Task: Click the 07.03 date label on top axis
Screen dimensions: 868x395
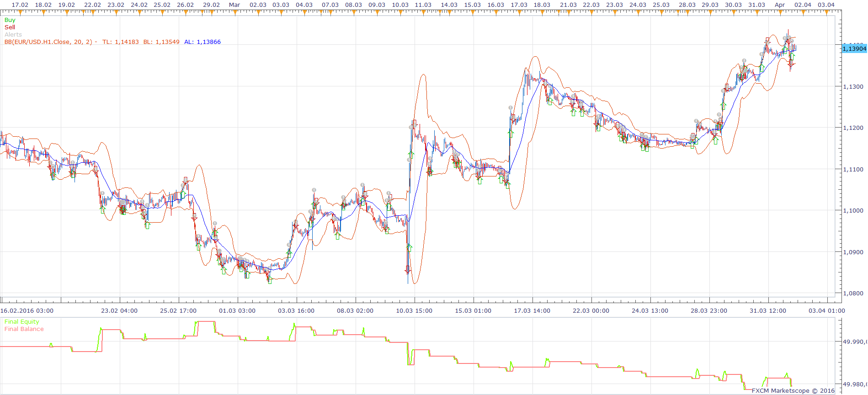Action: (330, 5)
